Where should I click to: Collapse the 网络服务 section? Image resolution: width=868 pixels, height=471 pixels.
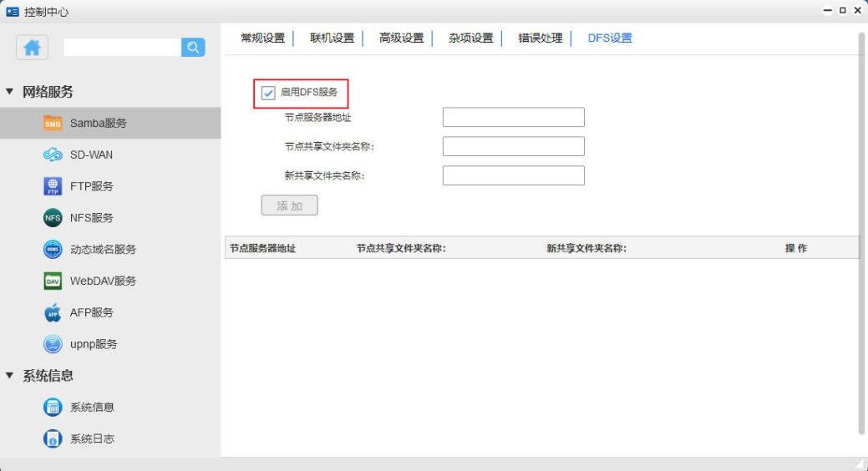[x=10, y=92]
